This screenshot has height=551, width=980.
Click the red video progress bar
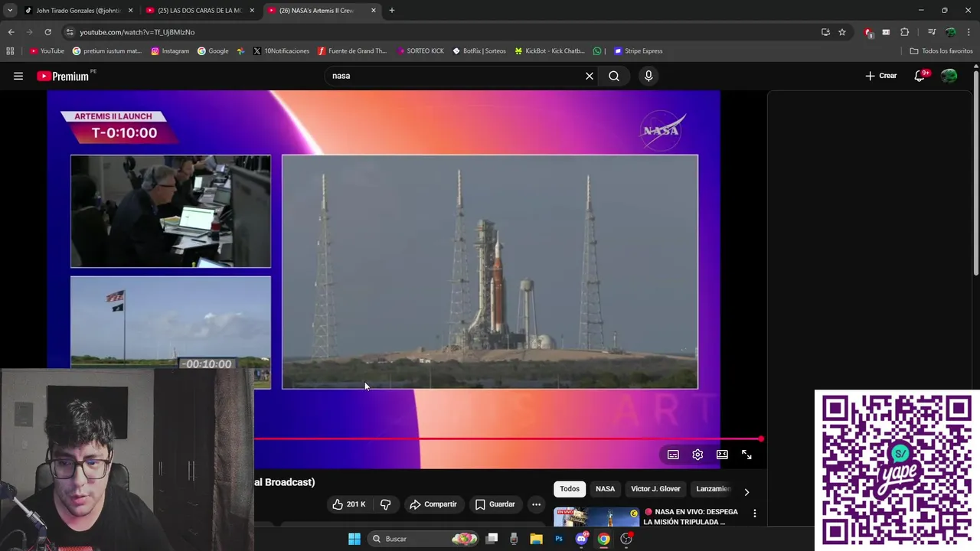tap(508, 439)
